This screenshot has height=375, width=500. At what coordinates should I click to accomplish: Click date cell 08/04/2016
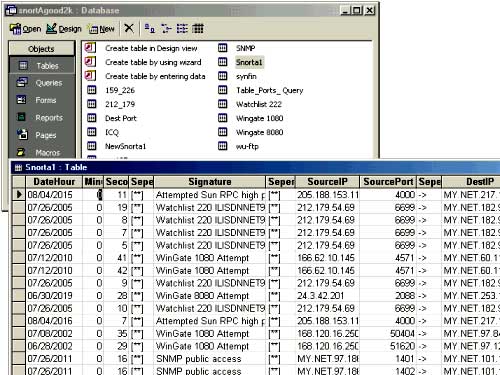(54, 321)
